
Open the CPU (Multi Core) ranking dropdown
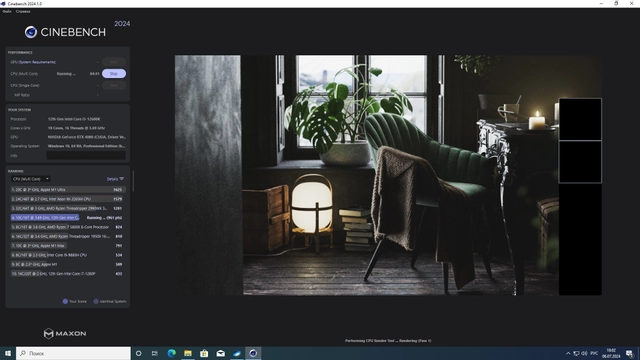coord(31,179)
